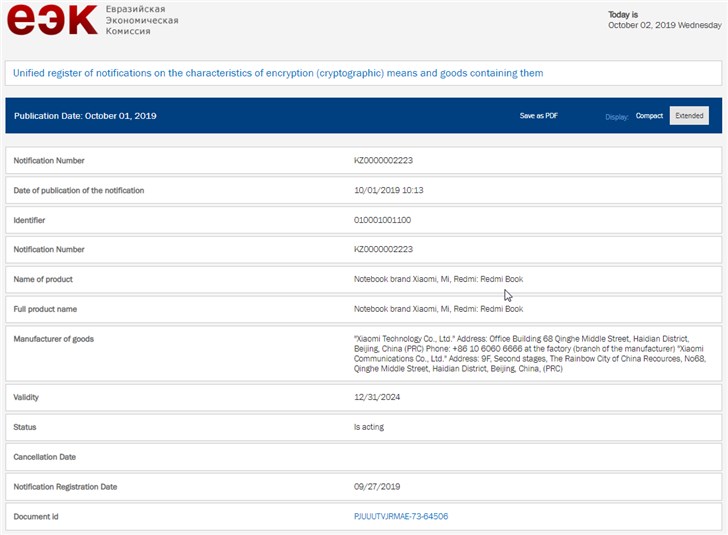The image size is (728, 535).
Task: Select the first KZ0000002223 value above Identifier
Action: click(383, 160)
